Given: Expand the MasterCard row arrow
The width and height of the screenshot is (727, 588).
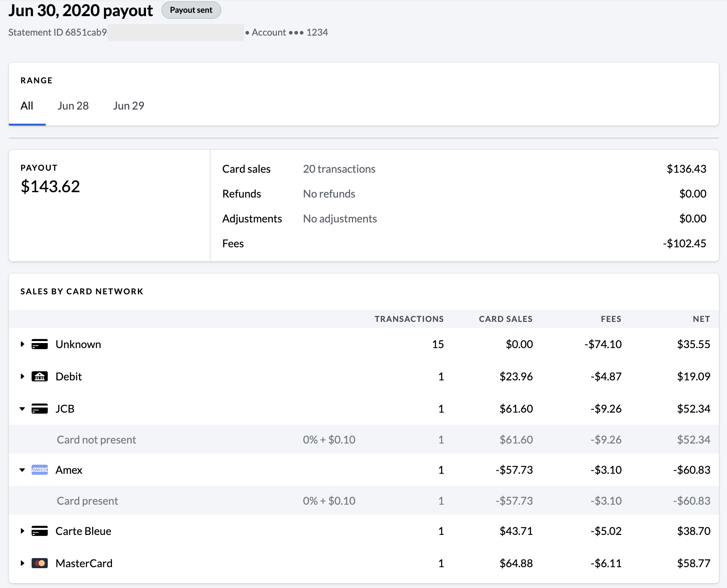Looking at the screenshot, I should point(23,563).
